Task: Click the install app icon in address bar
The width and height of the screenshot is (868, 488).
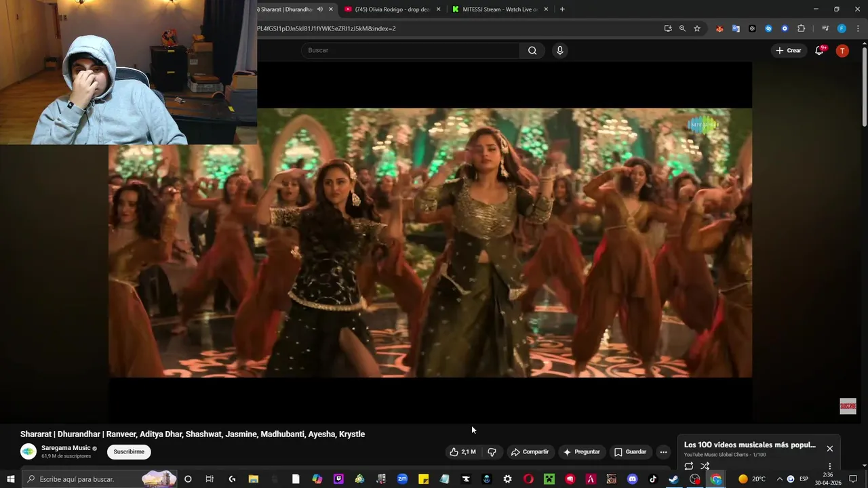Action: (668, 28)
